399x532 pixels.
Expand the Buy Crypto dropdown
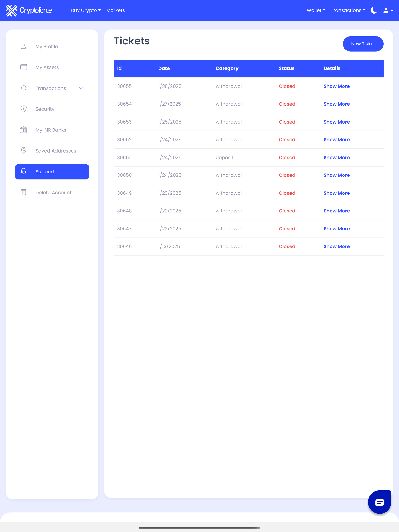[x=86, y=10]
